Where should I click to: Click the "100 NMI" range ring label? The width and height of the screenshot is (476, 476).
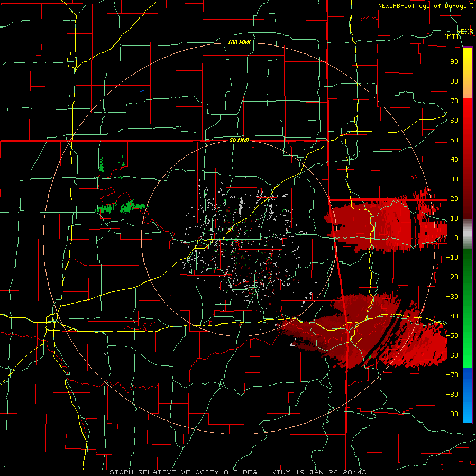coord(239,42)
